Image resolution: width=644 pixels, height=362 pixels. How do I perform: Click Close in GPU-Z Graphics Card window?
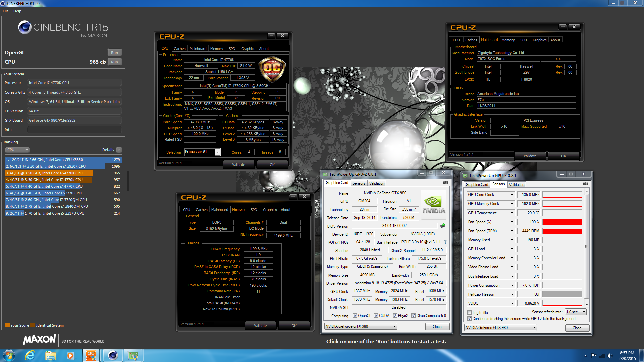[x=437, y=327]
